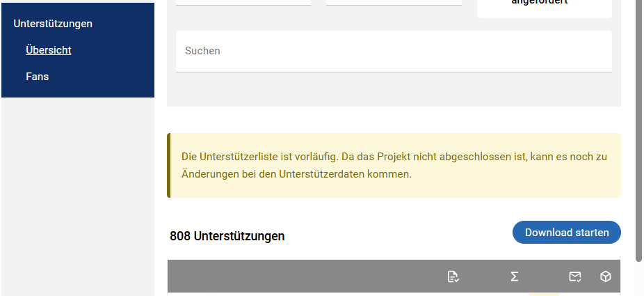Click the leftmost filter field above search
The image size is (644, 296).
[x=243, y=2]
